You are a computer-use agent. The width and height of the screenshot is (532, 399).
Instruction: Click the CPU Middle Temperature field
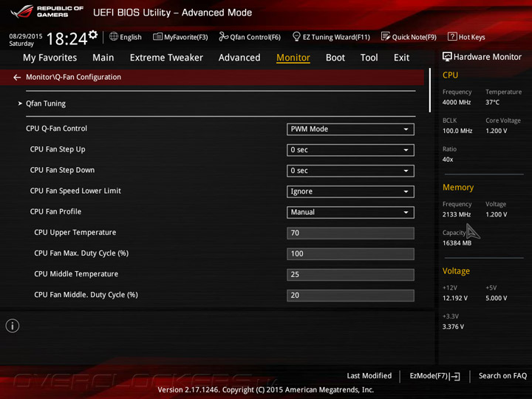click(350, 274)
